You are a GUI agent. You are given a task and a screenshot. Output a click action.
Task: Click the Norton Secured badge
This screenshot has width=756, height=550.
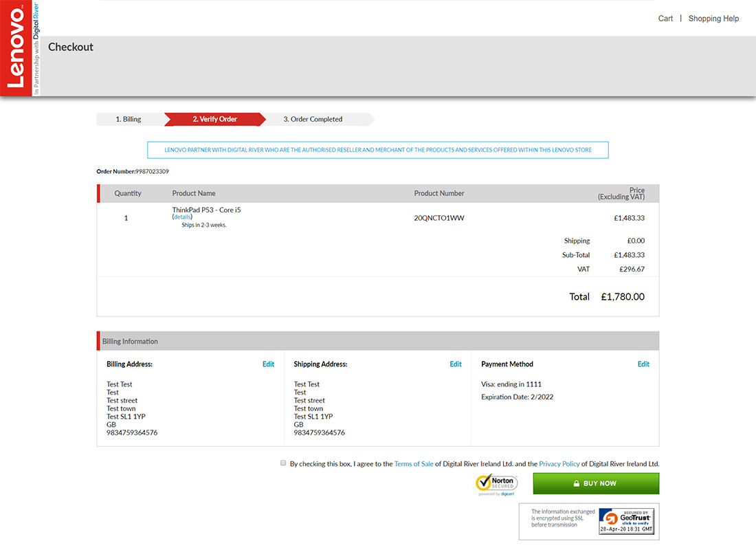coord(497,485)
